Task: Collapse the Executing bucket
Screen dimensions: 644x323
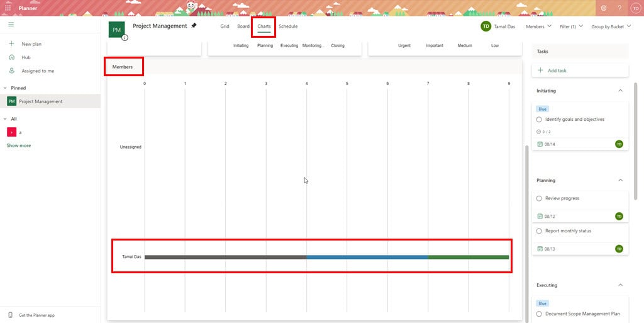Action: [620, 285]
